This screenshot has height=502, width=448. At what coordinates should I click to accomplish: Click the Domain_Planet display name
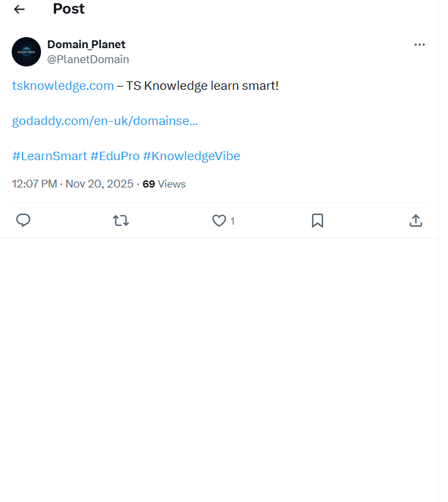(86, 44)
